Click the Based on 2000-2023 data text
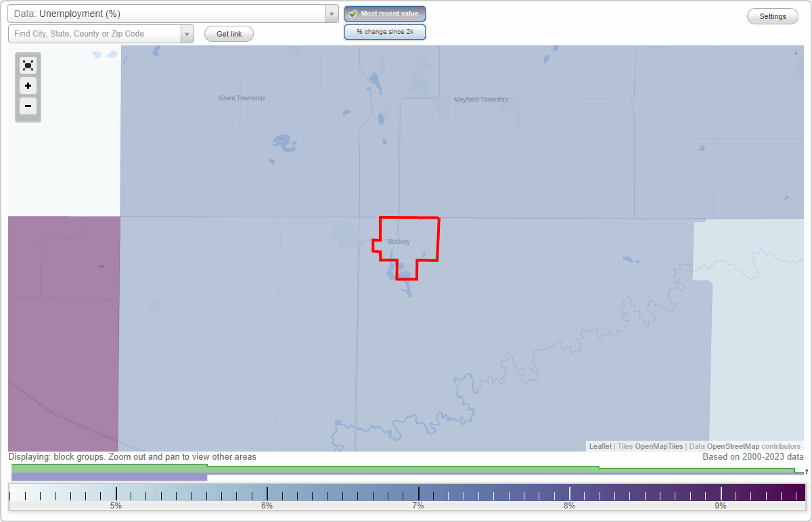 753,457
